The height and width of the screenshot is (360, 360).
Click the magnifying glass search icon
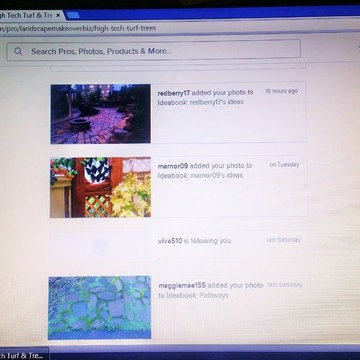pos(18,51)
